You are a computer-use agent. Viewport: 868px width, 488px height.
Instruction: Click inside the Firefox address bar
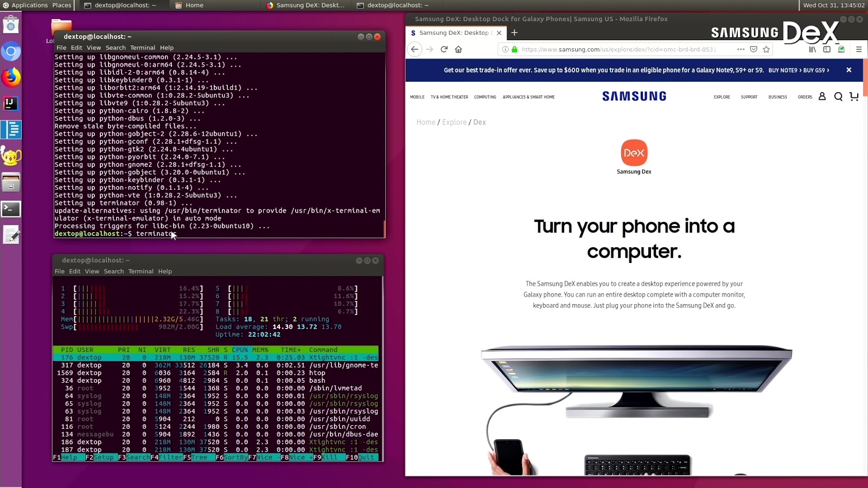pyautogui.click(x=618, y=49)
